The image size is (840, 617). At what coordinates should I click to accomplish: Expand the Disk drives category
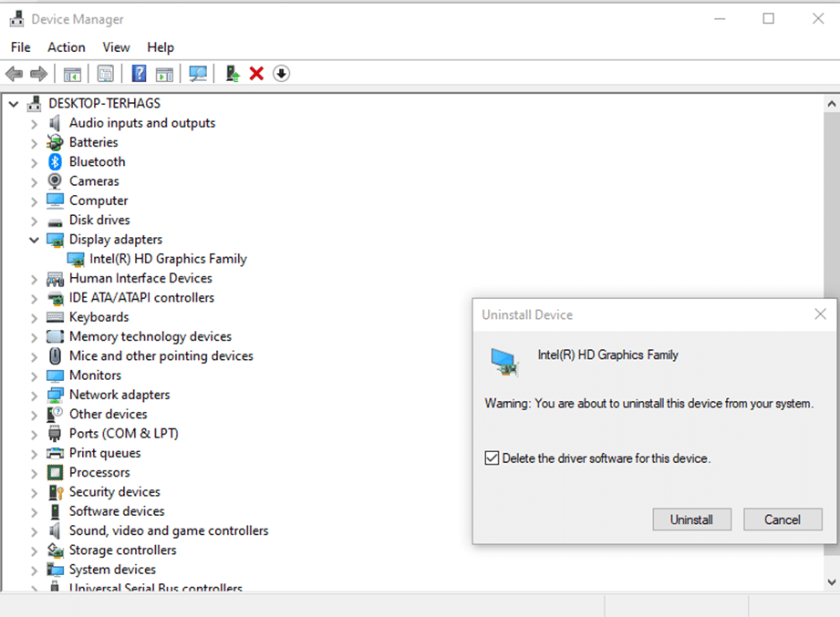pos(35,221)
